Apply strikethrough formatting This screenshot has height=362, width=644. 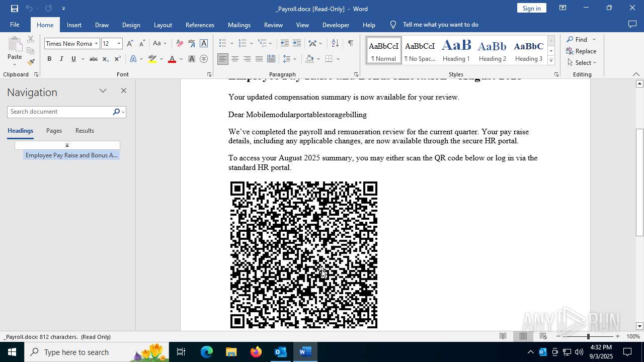click(93, 59)
